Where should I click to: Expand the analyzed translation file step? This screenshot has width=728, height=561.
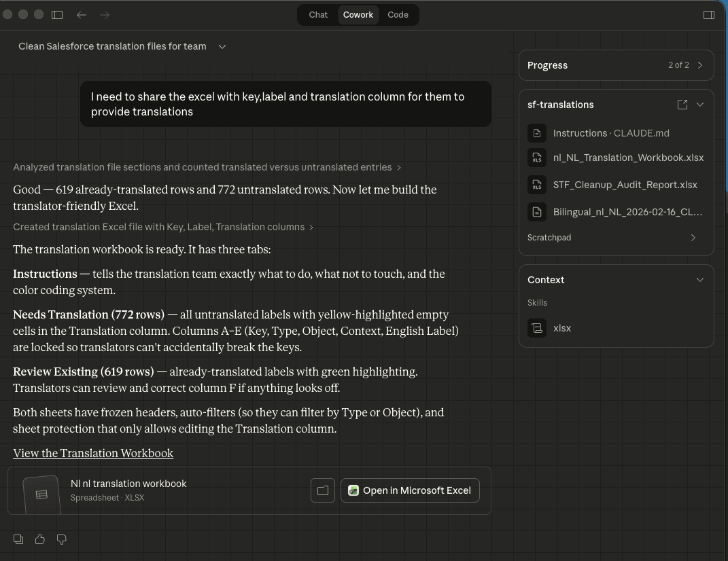(207, 167)
